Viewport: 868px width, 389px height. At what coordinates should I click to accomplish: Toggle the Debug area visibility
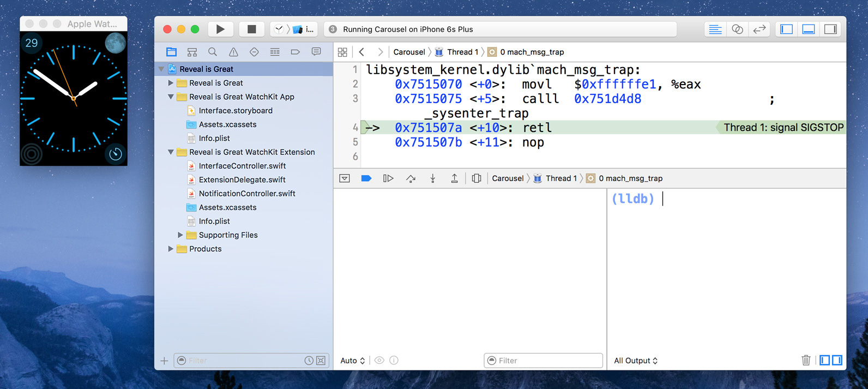(x=809, y=29)
